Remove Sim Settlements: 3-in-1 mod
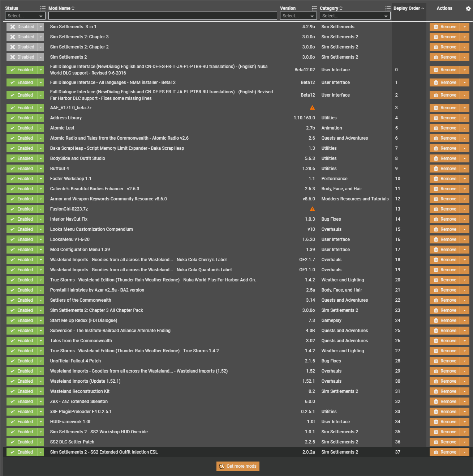This screenshot has height=476, width=473. pyautogui.click(x=445, y=27)
